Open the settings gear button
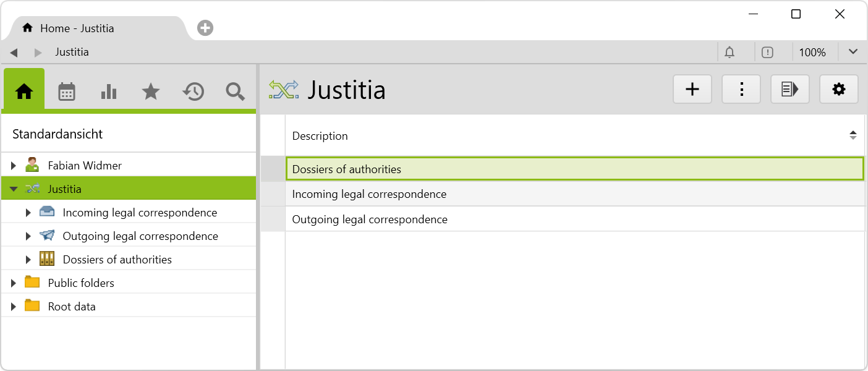The image size is (868, 371). coord(838,90)
